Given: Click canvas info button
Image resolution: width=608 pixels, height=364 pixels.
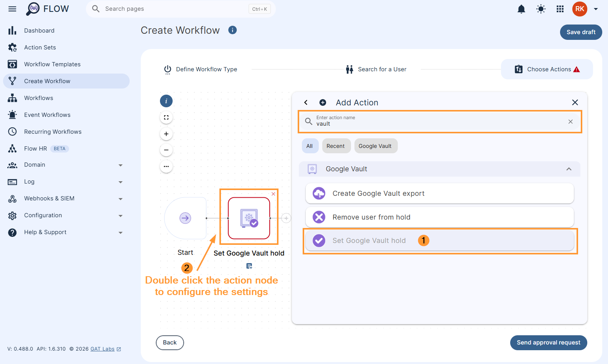Looking at the screenshot, I should 166,101.
